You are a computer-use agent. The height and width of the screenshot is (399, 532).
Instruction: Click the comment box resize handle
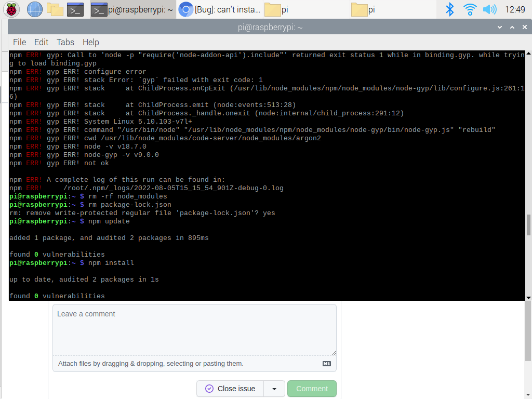coord(334,353)
